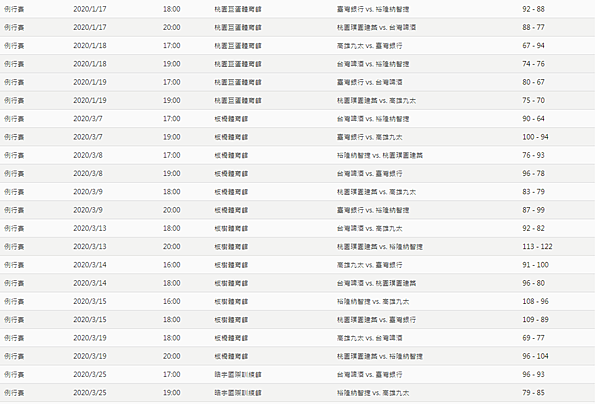Select time 20:00 in the 2020/3/9 row

pos(171,210)
